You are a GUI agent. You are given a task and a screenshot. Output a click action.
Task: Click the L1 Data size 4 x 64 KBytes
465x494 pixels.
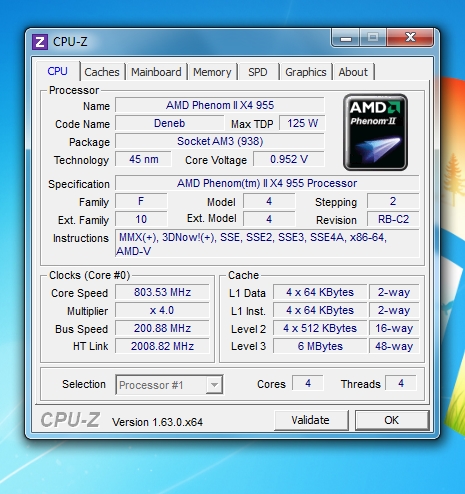click(320, 292)
